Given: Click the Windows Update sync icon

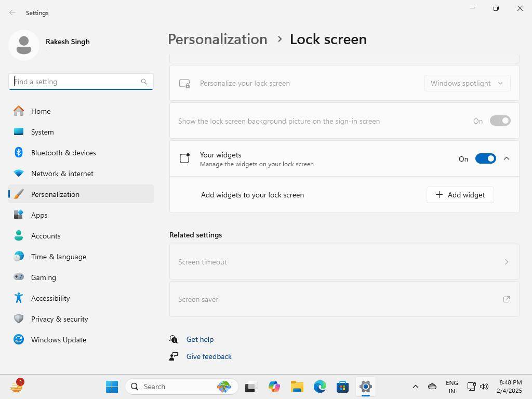Looking at the screenshot, I should coord(19,339).
